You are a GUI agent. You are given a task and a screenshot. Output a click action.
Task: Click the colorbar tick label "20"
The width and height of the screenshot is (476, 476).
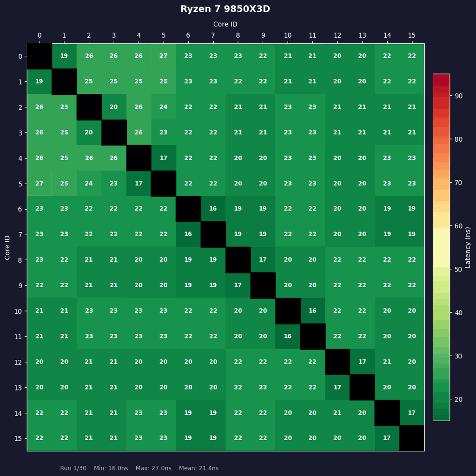pos(458,399)
